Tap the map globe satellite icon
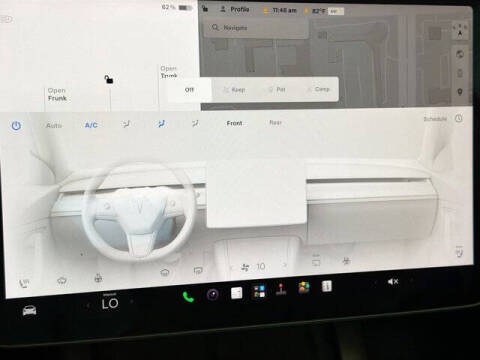Viewport: 480px width, 360px height. [460, 54]
